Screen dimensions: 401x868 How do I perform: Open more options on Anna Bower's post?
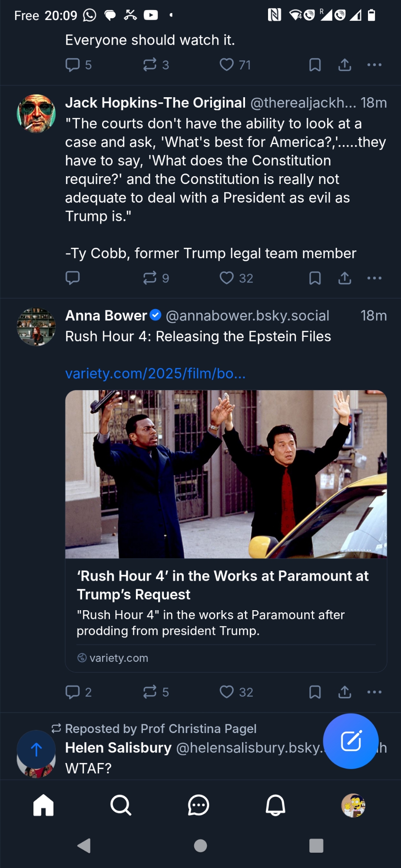click(x=374, y=692)
